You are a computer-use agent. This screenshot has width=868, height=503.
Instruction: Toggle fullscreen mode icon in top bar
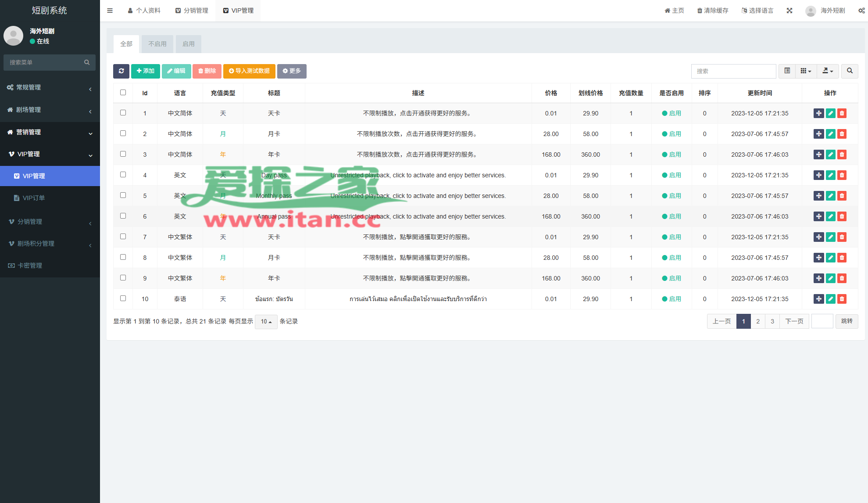point(789,11)
